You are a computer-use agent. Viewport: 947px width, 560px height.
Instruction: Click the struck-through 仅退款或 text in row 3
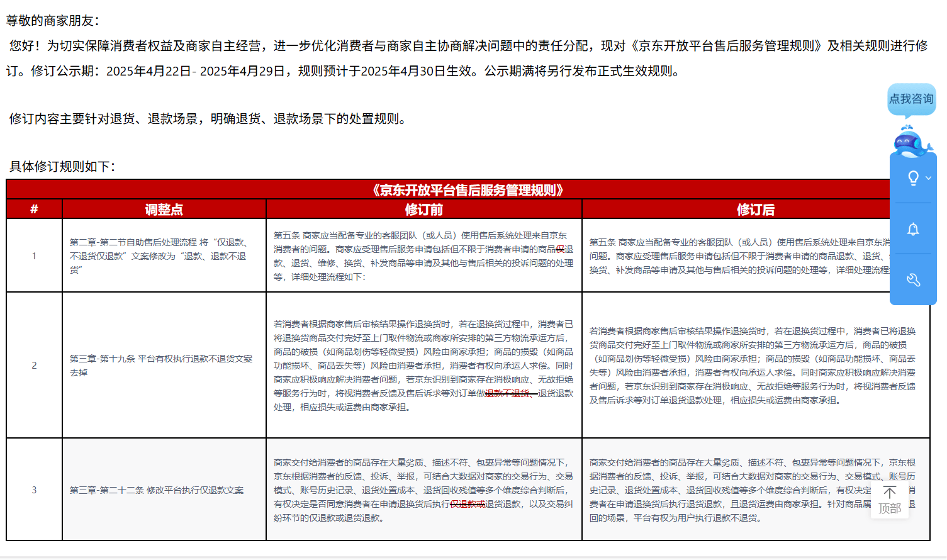click(468, 504)
